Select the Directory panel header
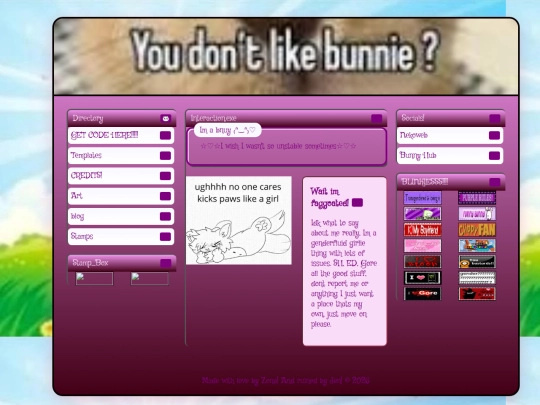 122,118
